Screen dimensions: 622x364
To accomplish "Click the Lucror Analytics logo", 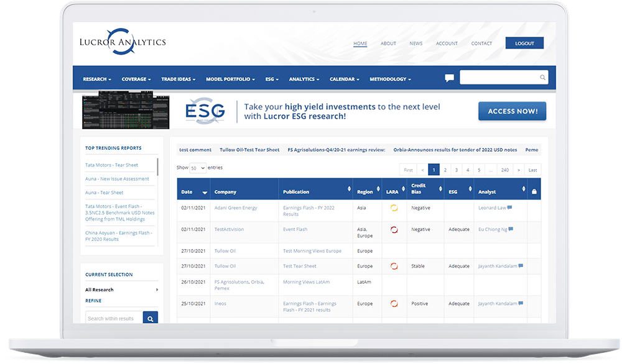I will click(x=123, y=42).
